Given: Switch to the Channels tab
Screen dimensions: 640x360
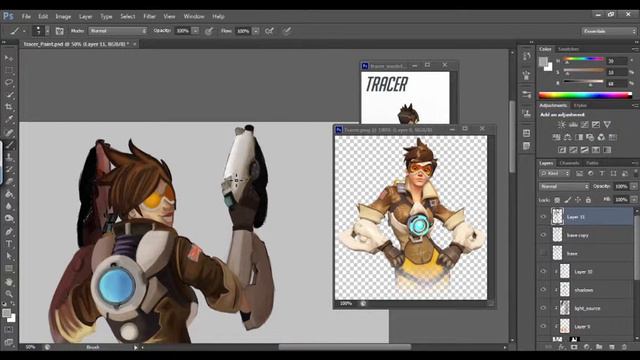Looking at the screenshot, I should (569, 163).
